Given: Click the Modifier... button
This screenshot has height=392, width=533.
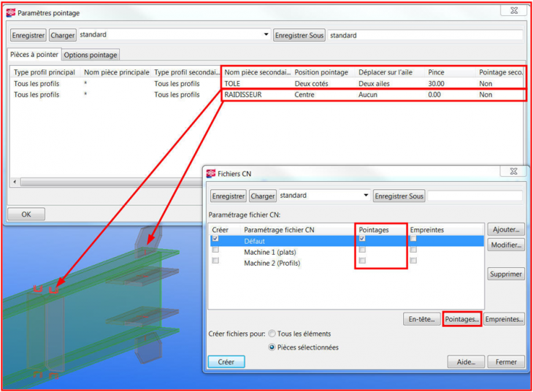Looking at the screenshot, I should [506, 245].
